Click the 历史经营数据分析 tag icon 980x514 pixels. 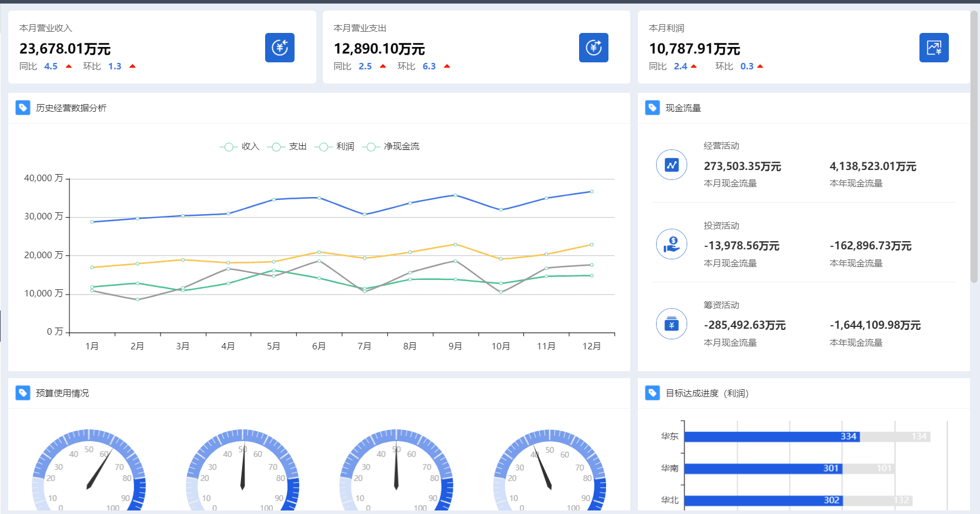click(23, 108)
